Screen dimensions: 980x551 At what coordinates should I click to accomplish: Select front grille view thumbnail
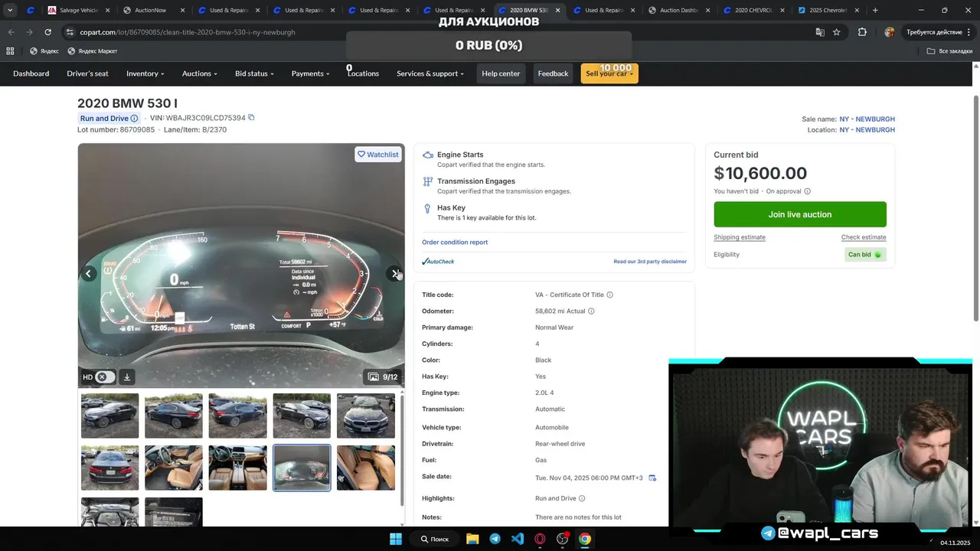(366, 416)
